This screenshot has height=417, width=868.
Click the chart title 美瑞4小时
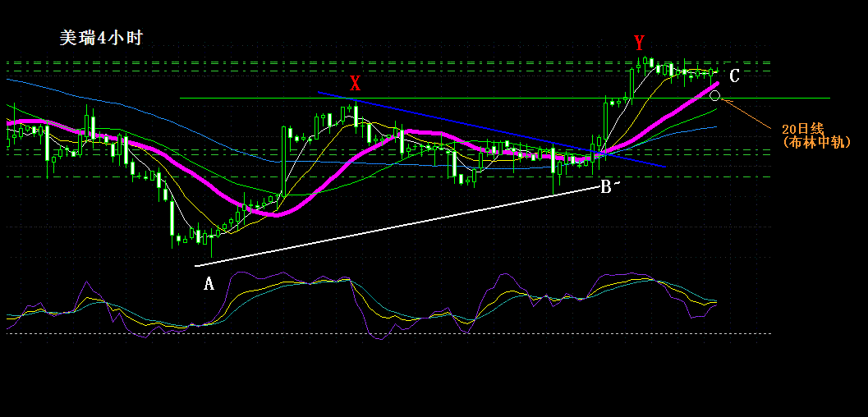click(x=101, y=38)
